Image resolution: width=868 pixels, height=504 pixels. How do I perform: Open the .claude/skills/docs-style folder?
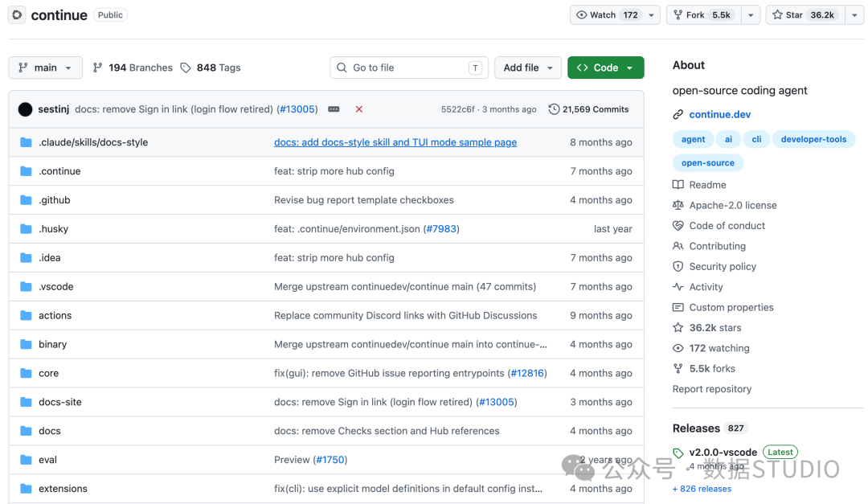pyautogui.click(x=93, y=142)
